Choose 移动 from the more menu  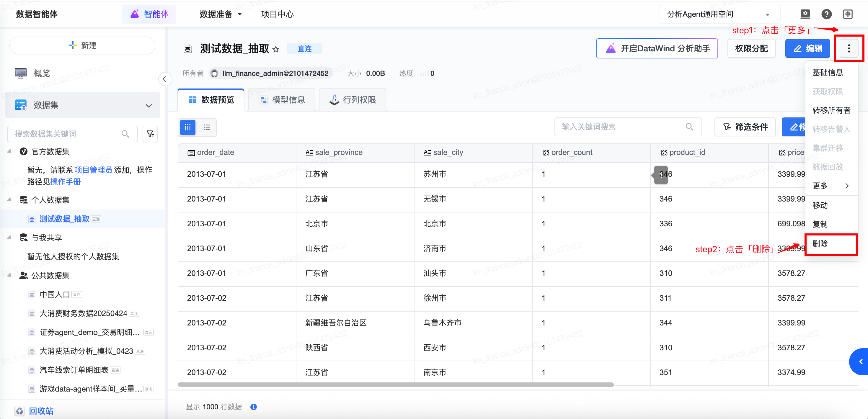[x=831, y=205]
